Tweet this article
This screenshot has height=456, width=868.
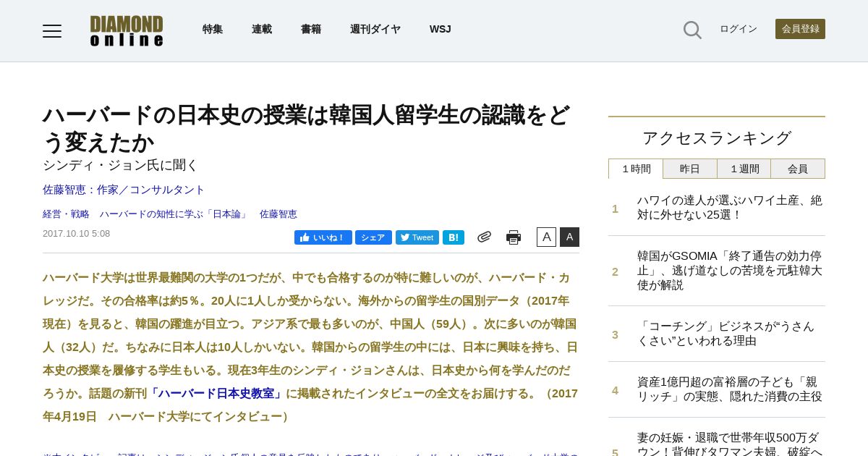pyautogui.click(x=417, y=237)
